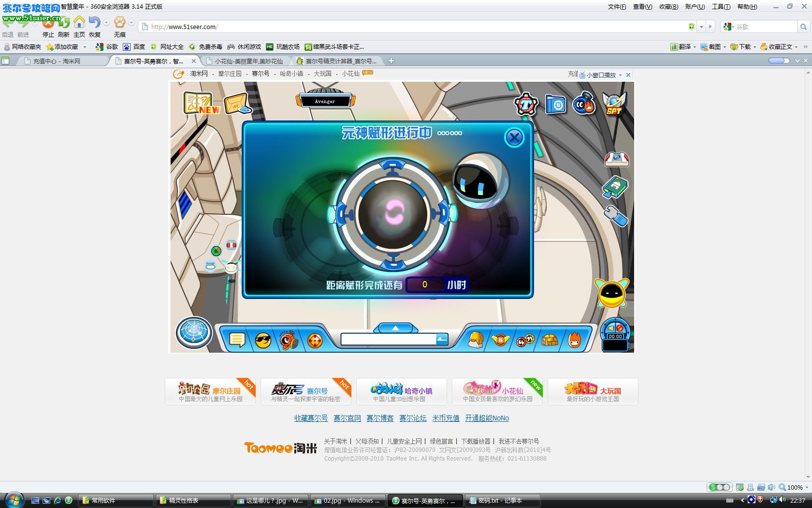Click the winged trophy icon

[501, 340]
